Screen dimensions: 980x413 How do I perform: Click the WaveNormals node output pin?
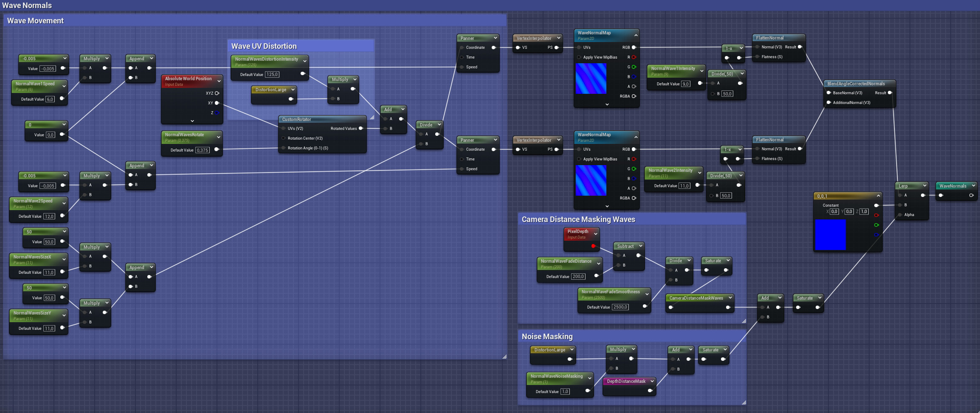(971, 195)
